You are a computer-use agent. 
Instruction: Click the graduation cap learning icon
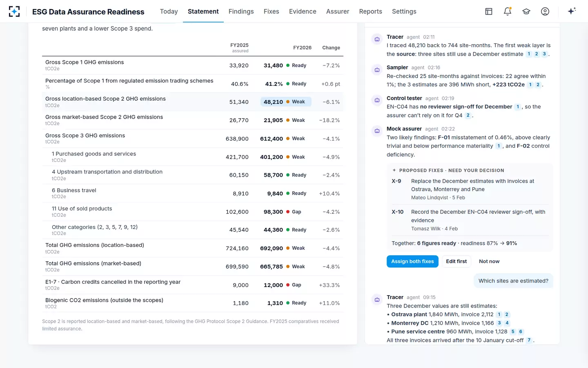[526, 11]
